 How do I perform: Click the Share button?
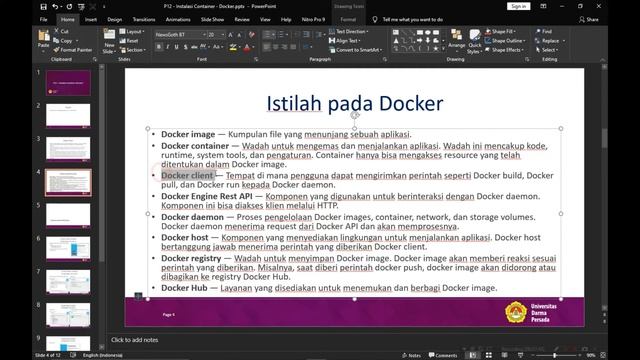(589, 19)
